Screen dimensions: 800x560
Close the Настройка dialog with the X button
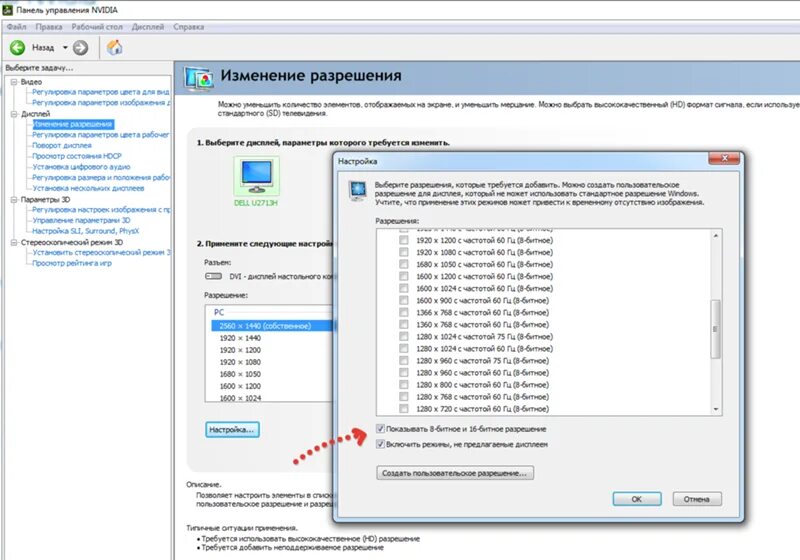click(723, 159)
